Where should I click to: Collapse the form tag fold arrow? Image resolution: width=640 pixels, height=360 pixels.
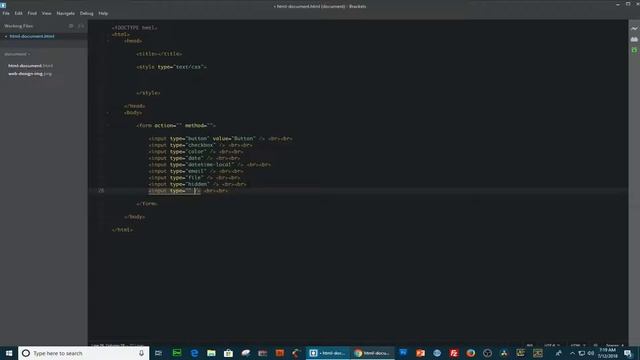(x=108, y=126)
